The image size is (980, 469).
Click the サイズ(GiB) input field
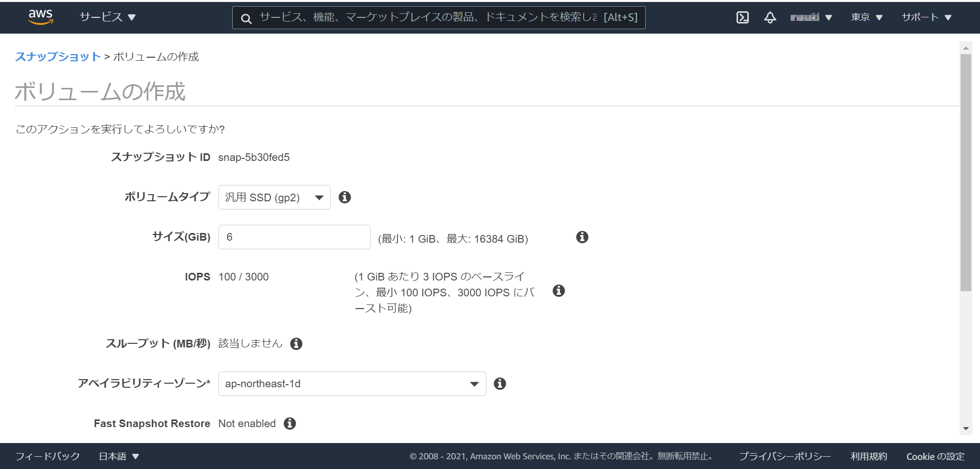295,237
